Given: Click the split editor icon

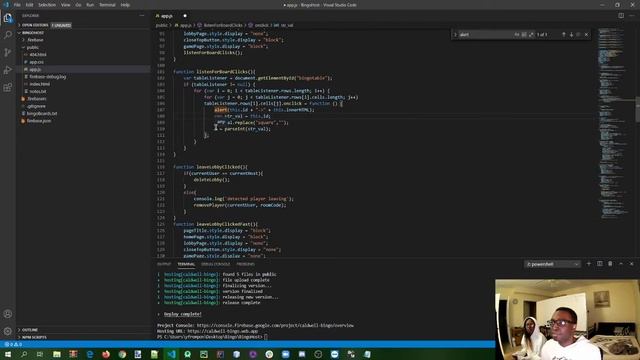Looking at the screenshot, I should (621, 16).
